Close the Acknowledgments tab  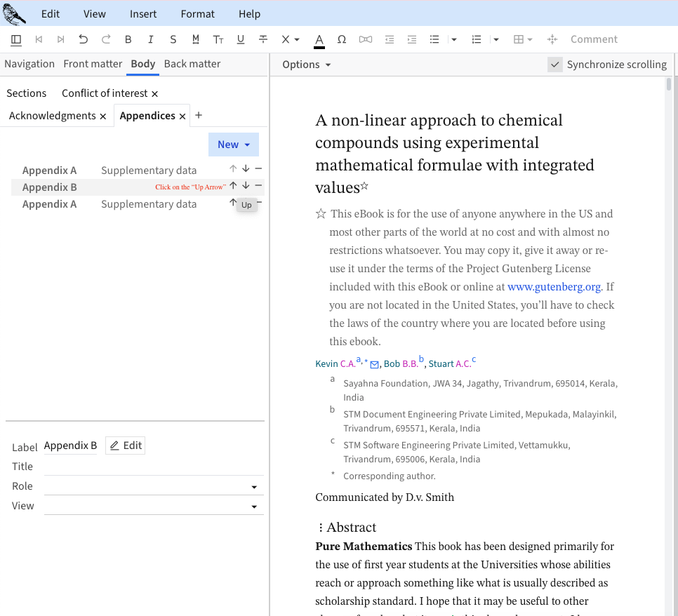coord(103,116)
